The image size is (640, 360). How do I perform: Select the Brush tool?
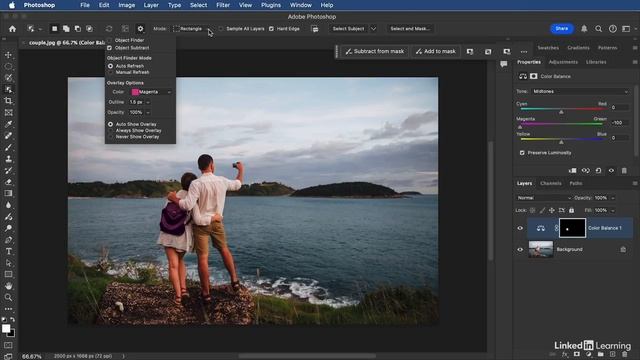click(x=8, y=147)
